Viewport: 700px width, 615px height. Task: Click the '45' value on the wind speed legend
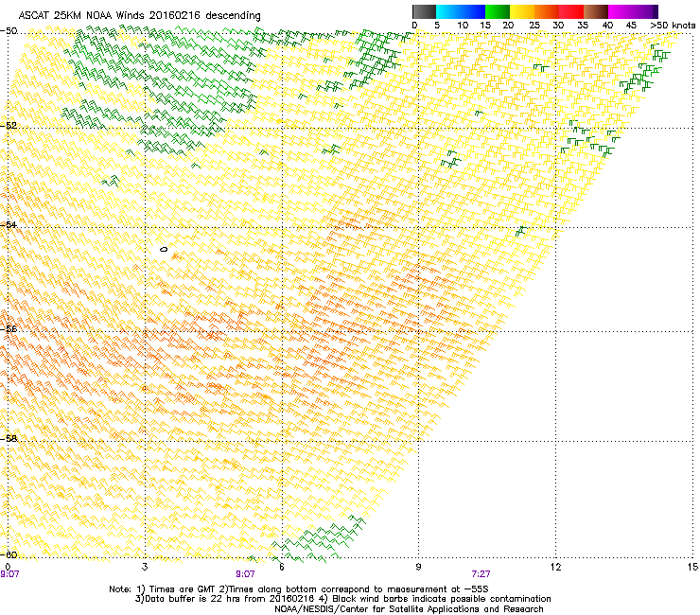pyautogui.click(x=631, y=26)
